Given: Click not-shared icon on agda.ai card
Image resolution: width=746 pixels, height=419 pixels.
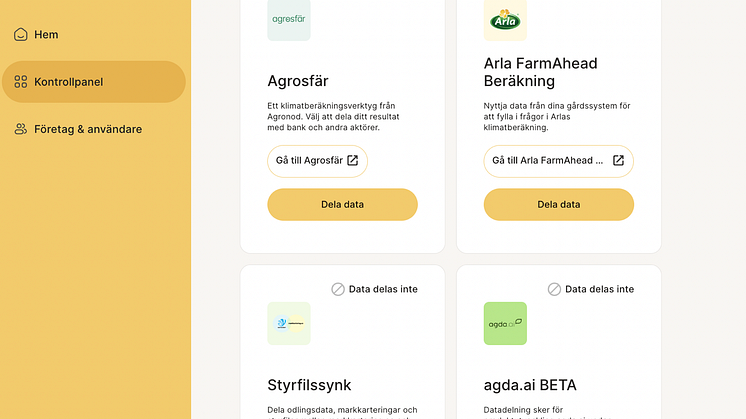Looking at the screenshot, I should (x=554, y=289).
